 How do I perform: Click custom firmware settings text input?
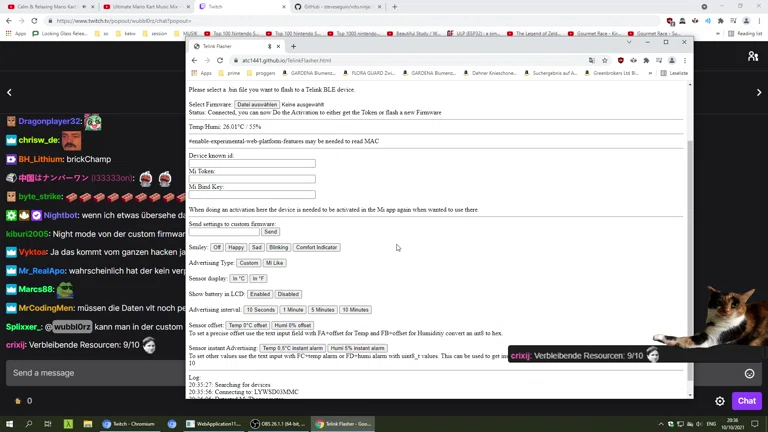click(x=224, y=232)
